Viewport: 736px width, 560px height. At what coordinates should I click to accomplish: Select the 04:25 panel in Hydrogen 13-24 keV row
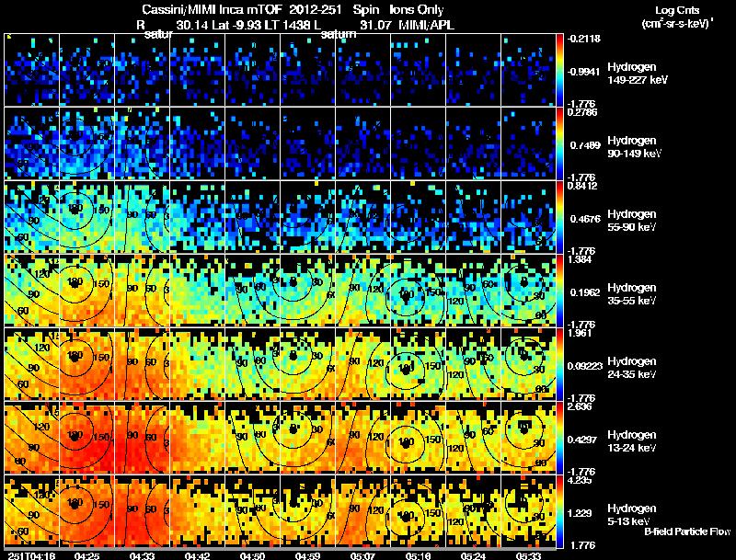point(86,438)
